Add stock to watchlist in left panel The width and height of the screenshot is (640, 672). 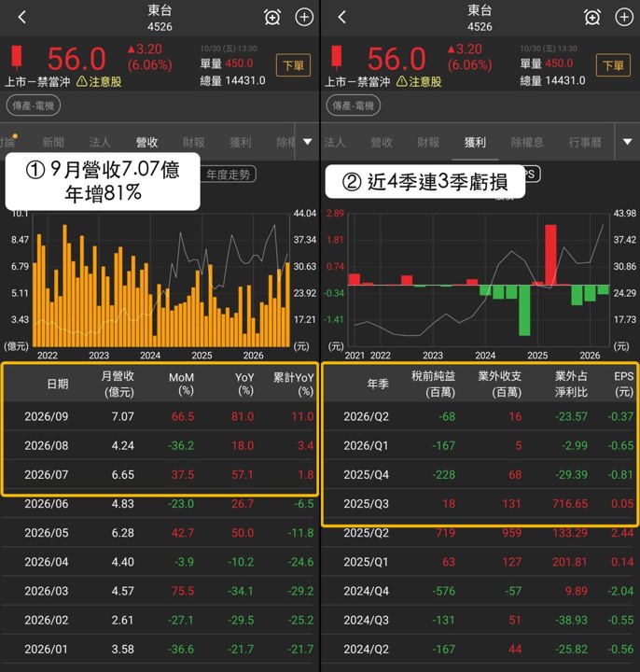pyautogui.click(x=304, y=17)
